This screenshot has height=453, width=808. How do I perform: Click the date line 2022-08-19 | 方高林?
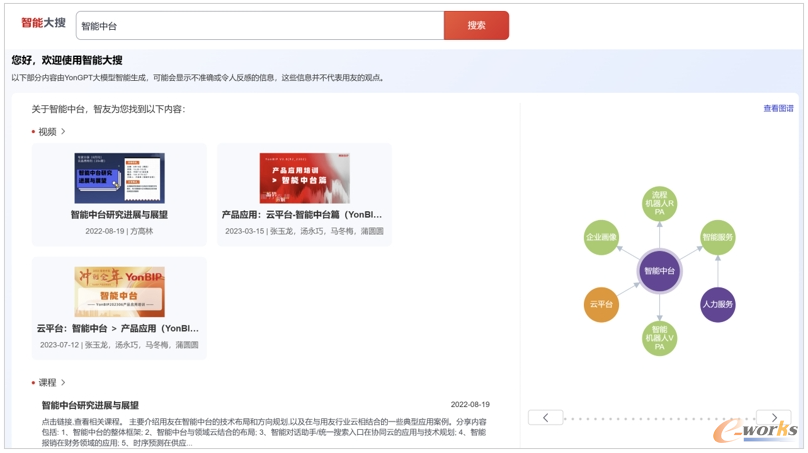pyautogui.click(x=119, y=231)
